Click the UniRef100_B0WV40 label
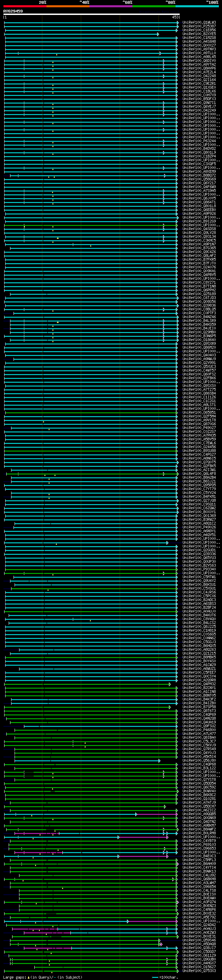Image resolution: width=222 pixels, height=980 pixels. 199,791
